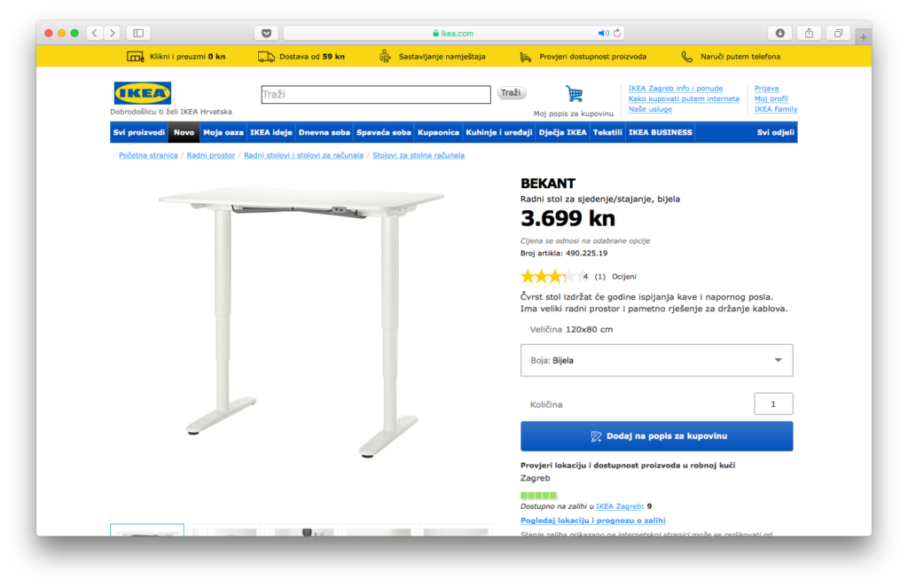The width and height of the screenshot is (908, 588).
Task: Click the Traži search input field
Action: 375,94
